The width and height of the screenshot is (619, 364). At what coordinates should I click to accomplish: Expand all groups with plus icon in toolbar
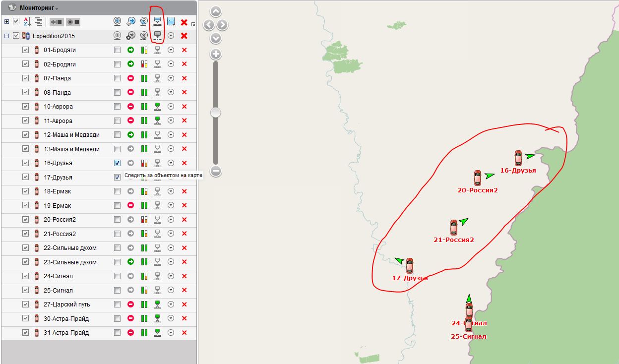(x=6, y=22)
